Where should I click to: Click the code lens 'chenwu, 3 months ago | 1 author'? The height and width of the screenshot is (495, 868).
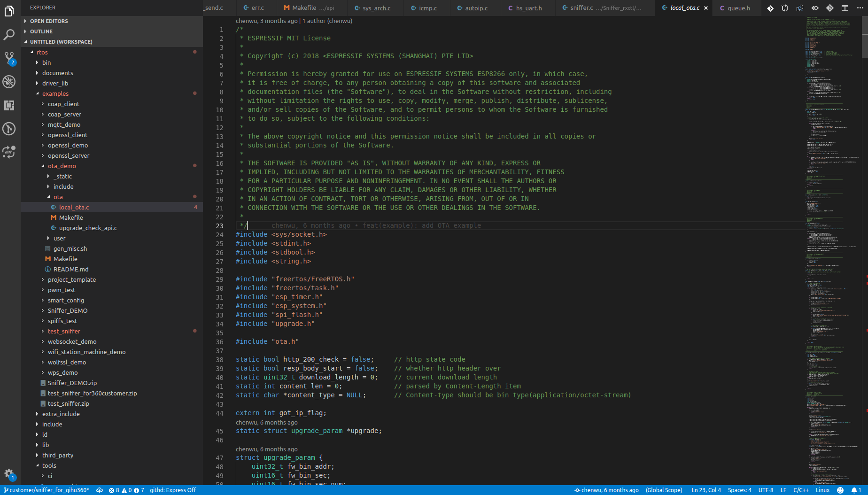[294, 21]
